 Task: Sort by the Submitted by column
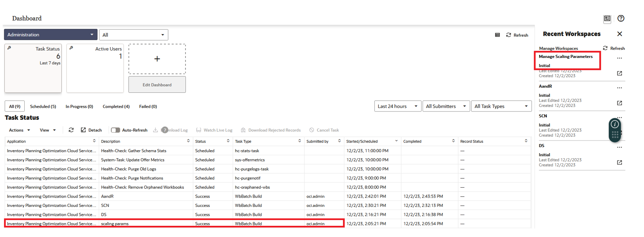[339, 141]
